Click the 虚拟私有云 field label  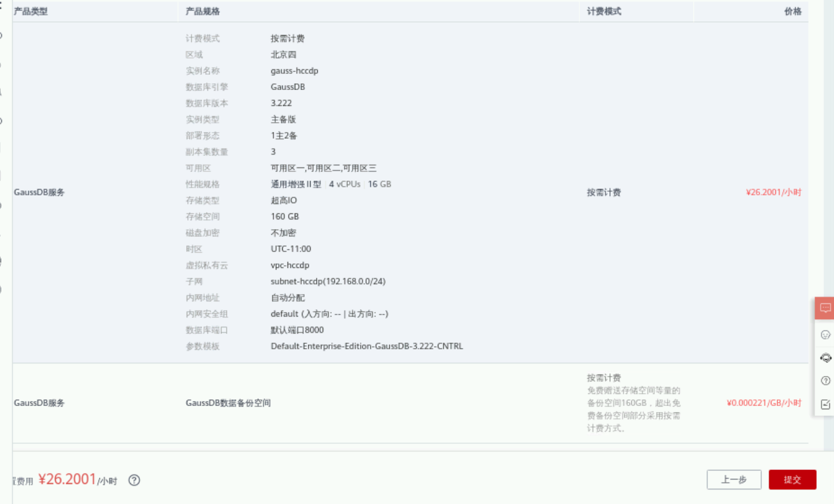[207, 265]
